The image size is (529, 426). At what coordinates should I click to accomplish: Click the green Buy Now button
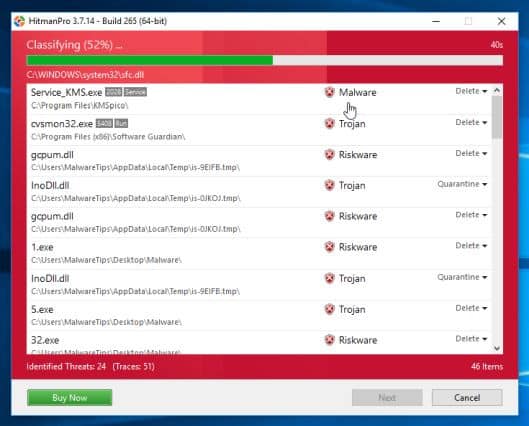point(69,398)
